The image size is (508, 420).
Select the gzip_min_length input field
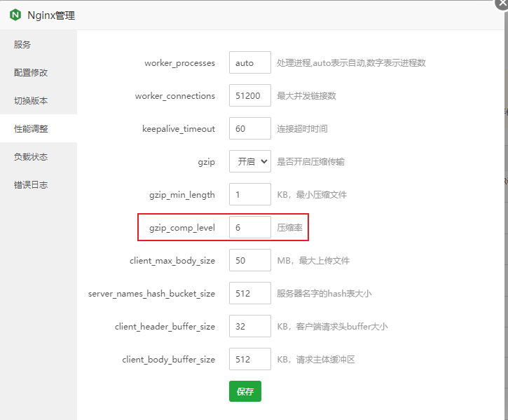[x=250, y=194]
